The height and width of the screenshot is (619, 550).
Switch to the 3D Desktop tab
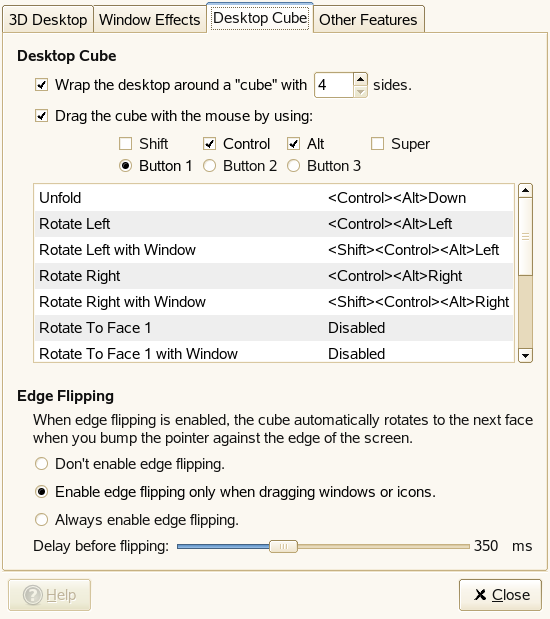coord(48,19)
